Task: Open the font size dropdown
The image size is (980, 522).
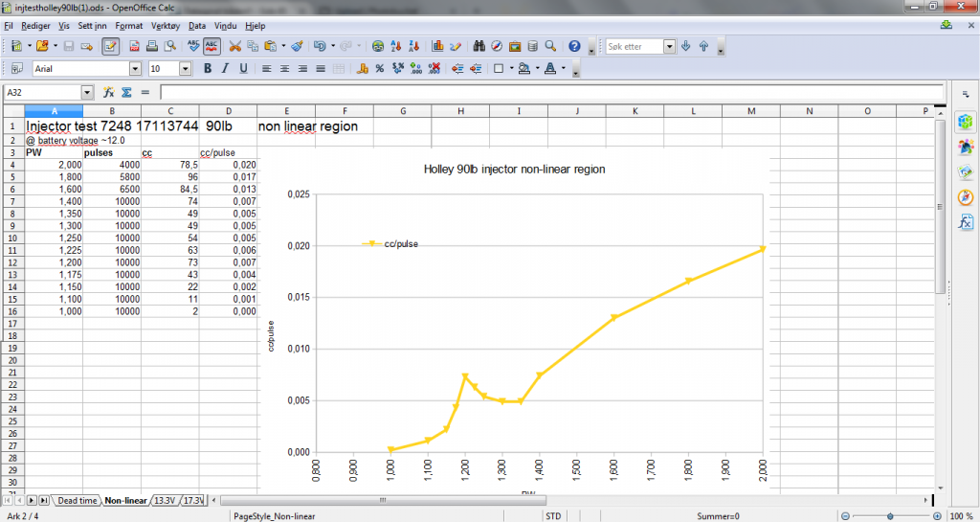Action: click(x=185, y=69)
